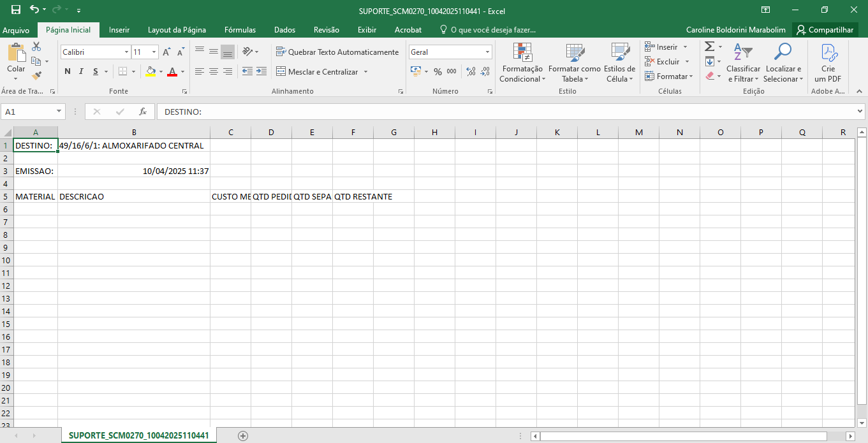Viewport: 868px width, 443px height.
Task: Open the Calibri font name dropdown
Action: coord(127,52)
